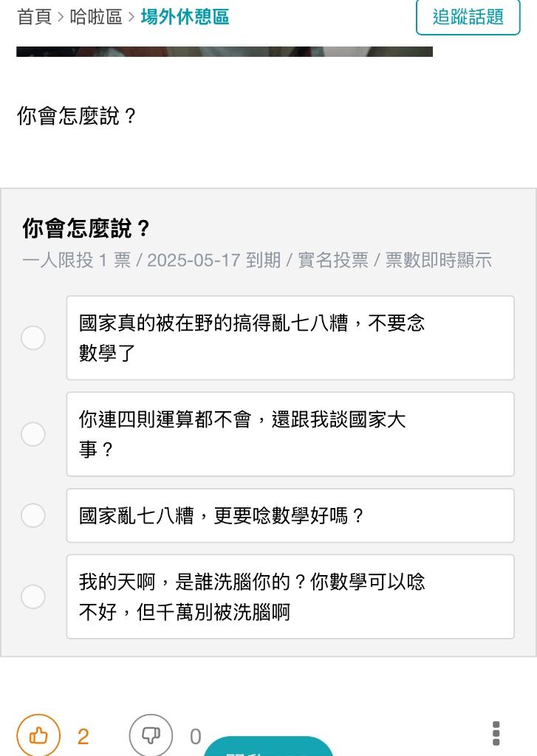Screen dimensions: 537x756
Task: Click the like count number 2
Action: [x=83, y=736]
